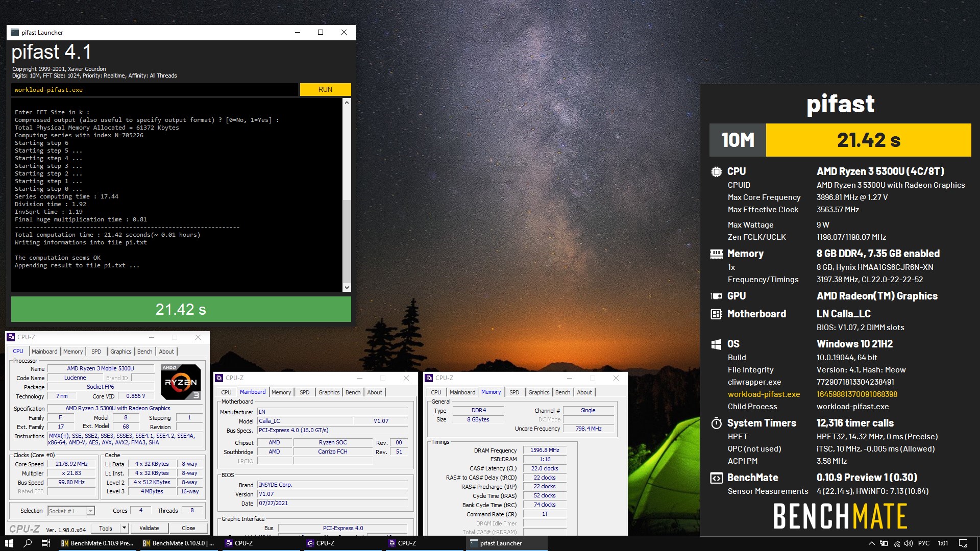Open taskbar Search
The height and width of the screenshot is (551, 980).
point(28,543)
